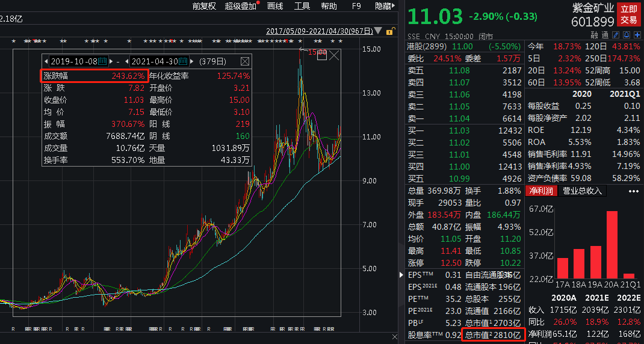
Task: Click square window icon on selection box
Action: point(322,55)
